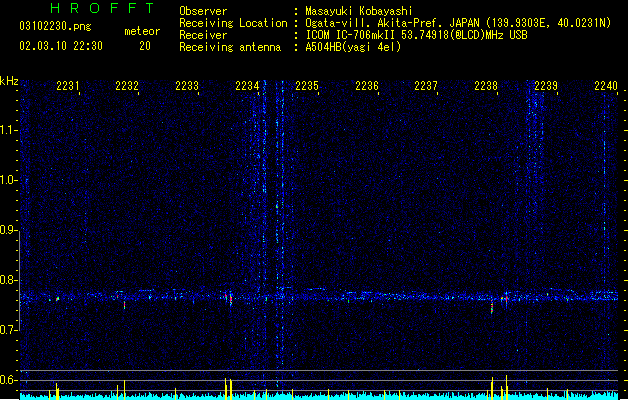The width and height of the screenshot is (629, 400).
Task: Click the Observer label
Action: pos(203,11)
